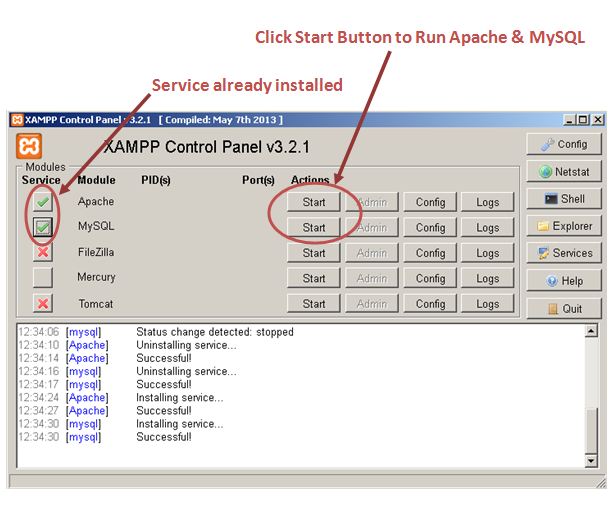
Task: Start the MySQL module
Action: coord(314,227)
